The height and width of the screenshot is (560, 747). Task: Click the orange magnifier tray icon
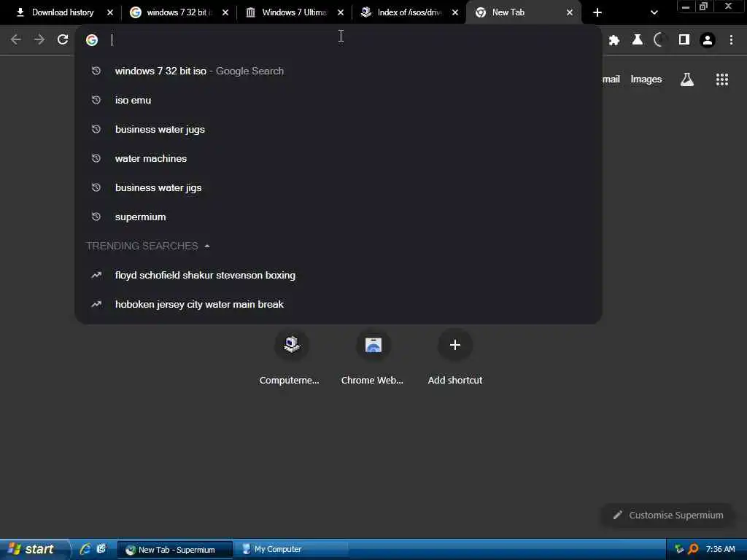point(693,550)
